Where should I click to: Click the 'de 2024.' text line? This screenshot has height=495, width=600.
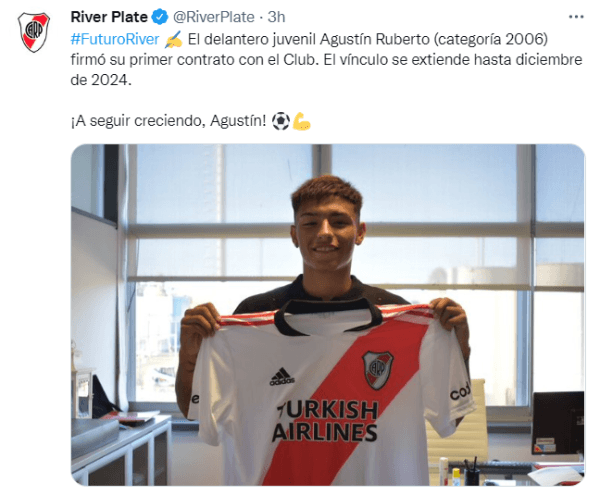point(101,80)
